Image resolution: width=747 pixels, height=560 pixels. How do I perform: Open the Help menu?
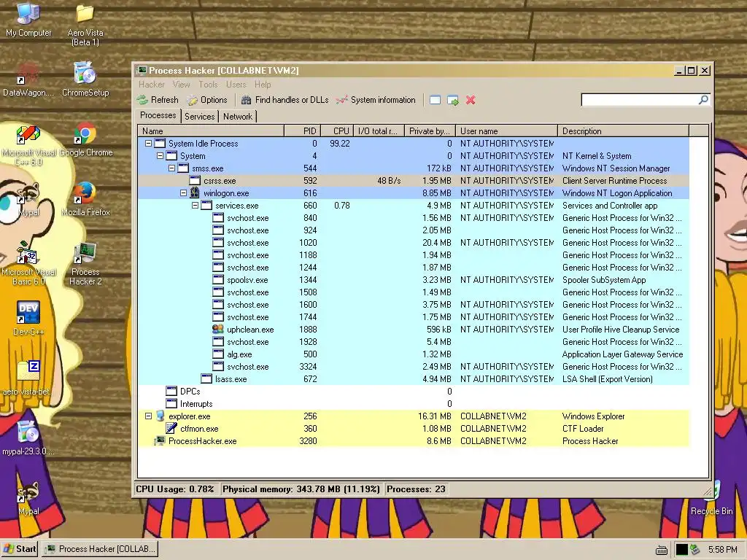click(263, 85)
